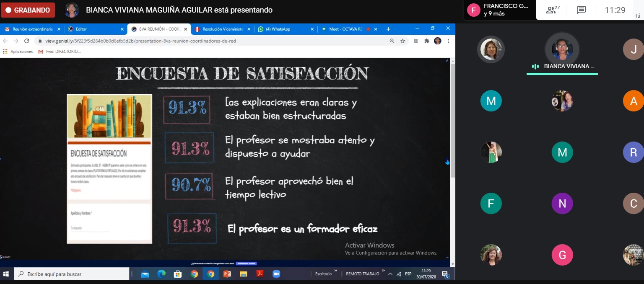Open the Fwd: DIRECTORIO bookmark
The width and height of the screenshot is (644, 284).
point(60,52)
